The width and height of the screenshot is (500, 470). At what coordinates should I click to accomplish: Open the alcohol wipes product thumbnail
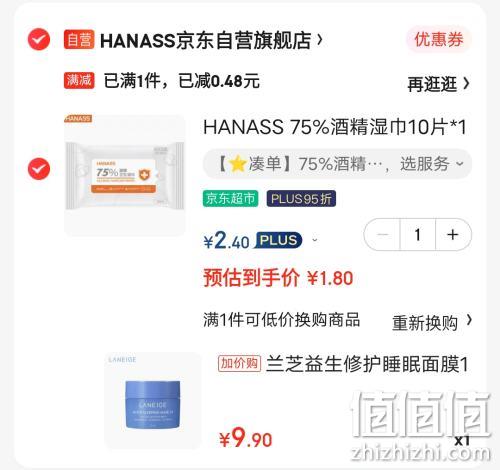[125, 176]
